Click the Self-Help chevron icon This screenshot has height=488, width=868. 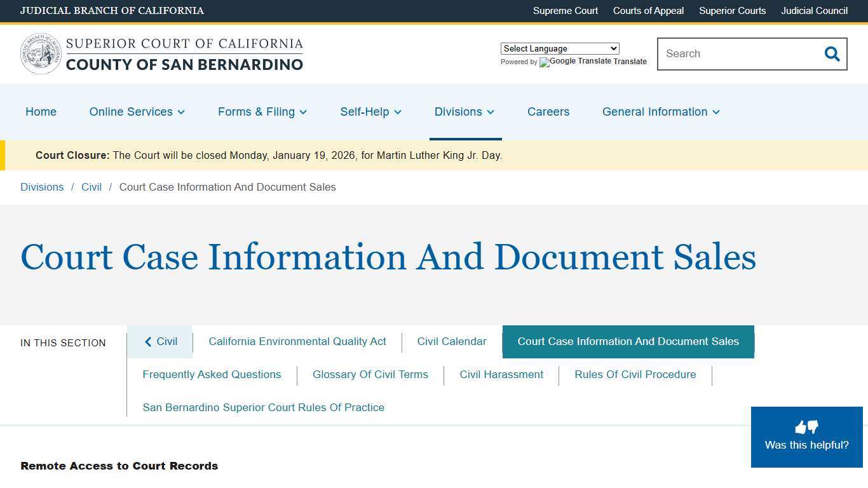coord(398,112)
